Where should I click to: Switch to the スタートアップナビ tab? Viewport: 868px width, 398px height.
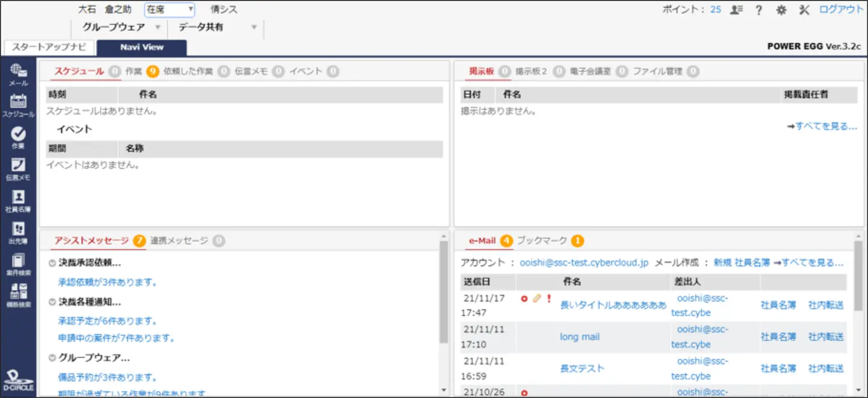point(49,47)
